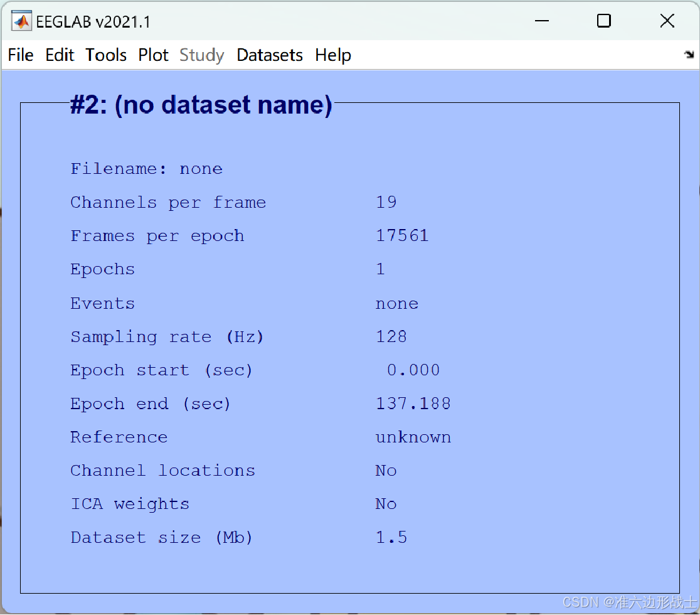This screenshot has width=700, height=615.
Task: Click the 'ICA weights' label
Action: 130,505
